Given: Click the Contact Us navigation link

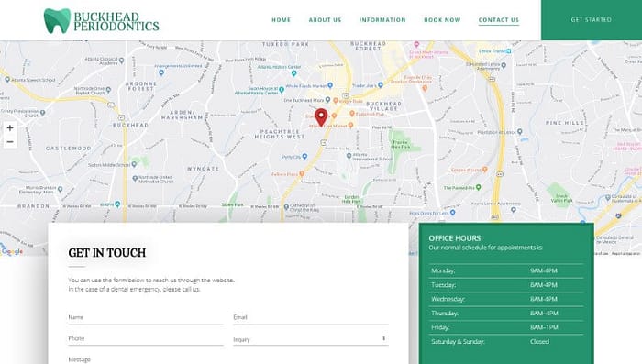Looking at the screenshot, I should coord(499,19).
